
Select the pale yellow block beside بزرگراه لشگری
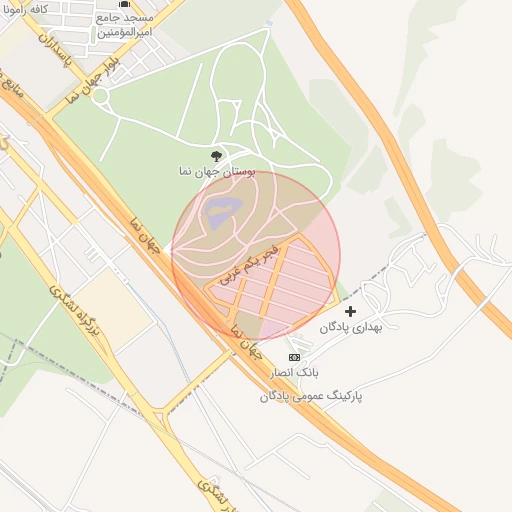pyautogui.click(x=113, y=308)
